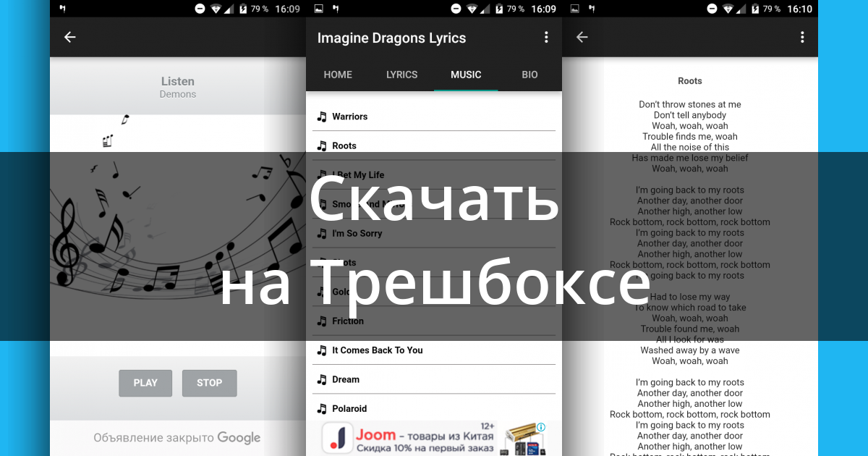Screen dimensions: 868x456
Task: Tap music note icon beside I'm So Sorry
Action: click(x=322, y=233)
